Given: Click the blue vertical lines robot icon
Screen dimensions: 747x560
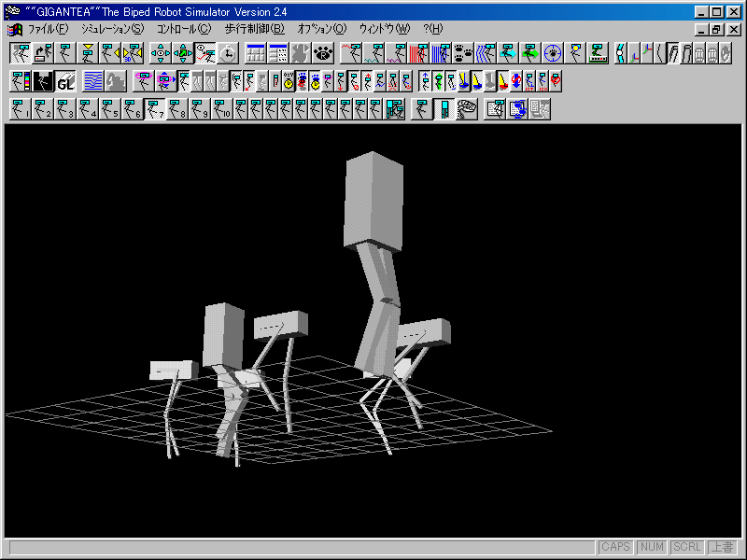Looking at the screenshot, I should click(x=441, y=53).
